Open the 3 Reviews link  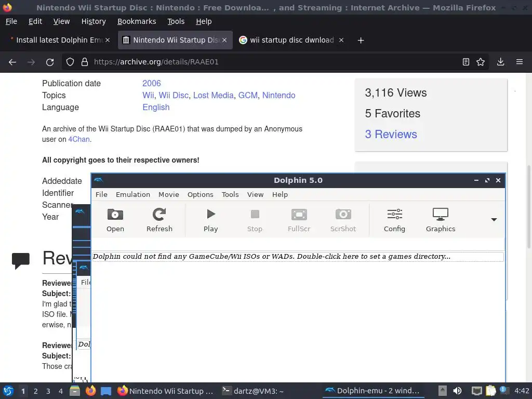coord(391,135)
